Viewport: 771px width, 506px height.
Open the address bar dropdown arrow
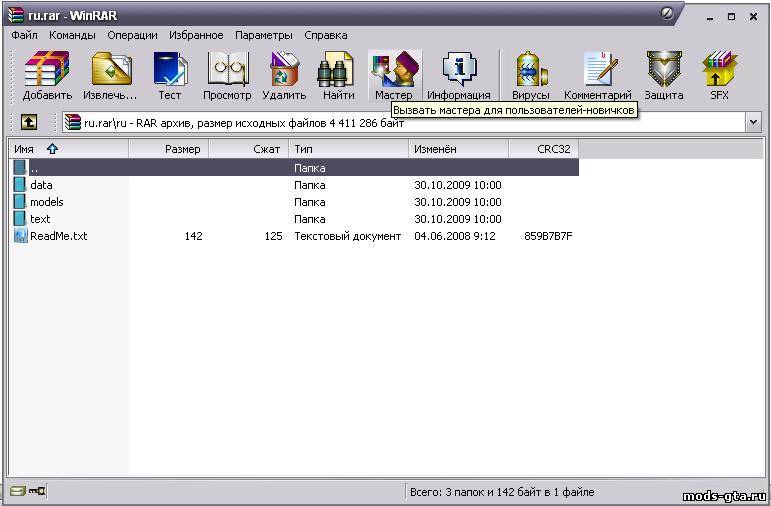754,122
